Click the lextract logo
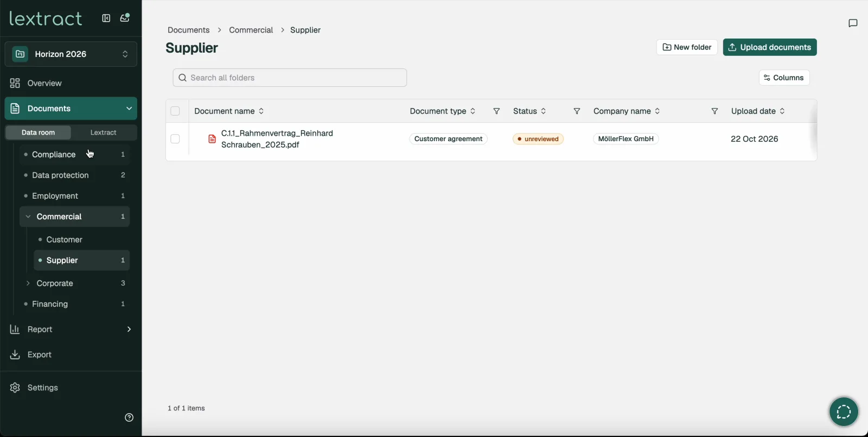868x437 pixels. pos(46,18)
